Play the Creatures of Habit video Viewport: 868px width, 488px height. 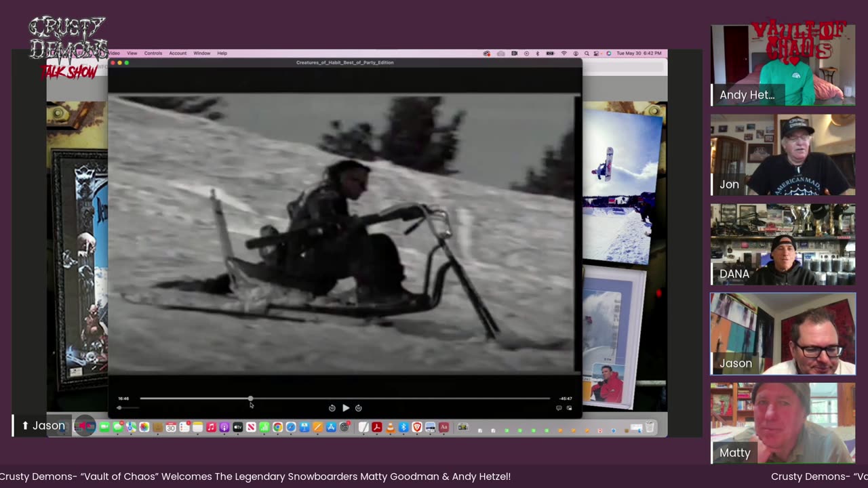coord(345,408)
